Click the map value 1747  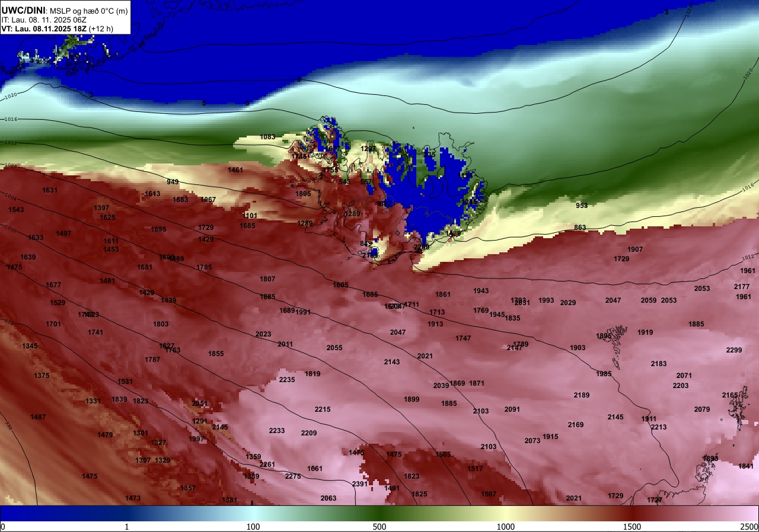pos(463,338)
